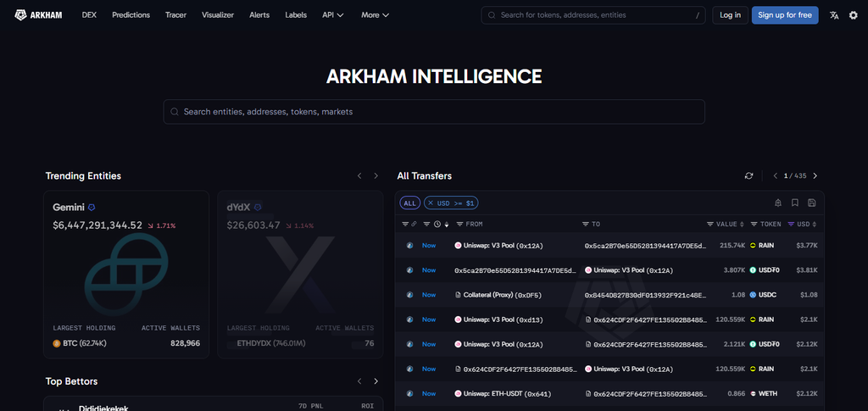Open the Predictions page
The height and width of the screenshot is (411, 868).
(x=131, y=15)
